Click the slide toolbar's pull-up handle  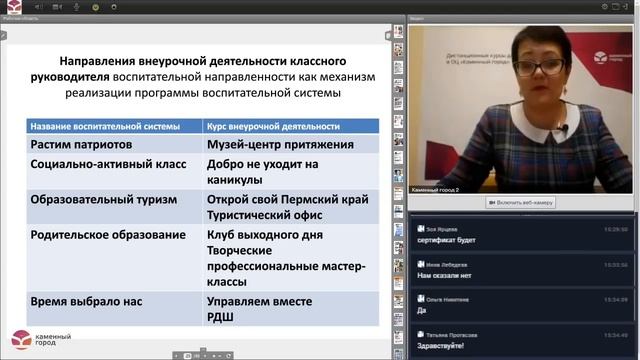click(x=203, y=349)
